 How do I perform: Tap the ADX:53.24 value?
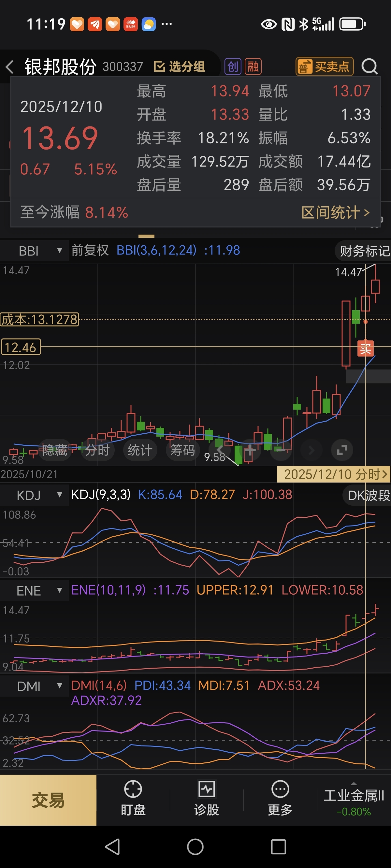(289, 686)
